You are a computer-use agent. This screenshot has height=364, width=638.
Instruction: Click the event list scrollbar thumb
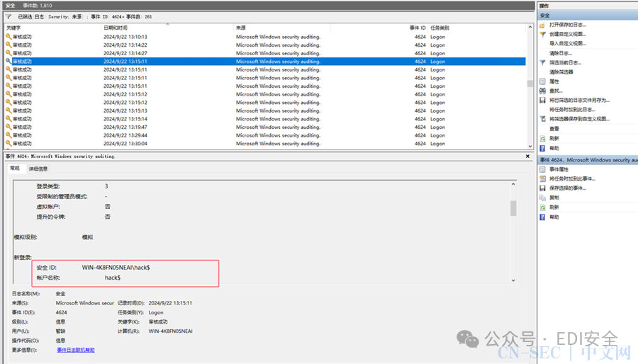point(530,84)
